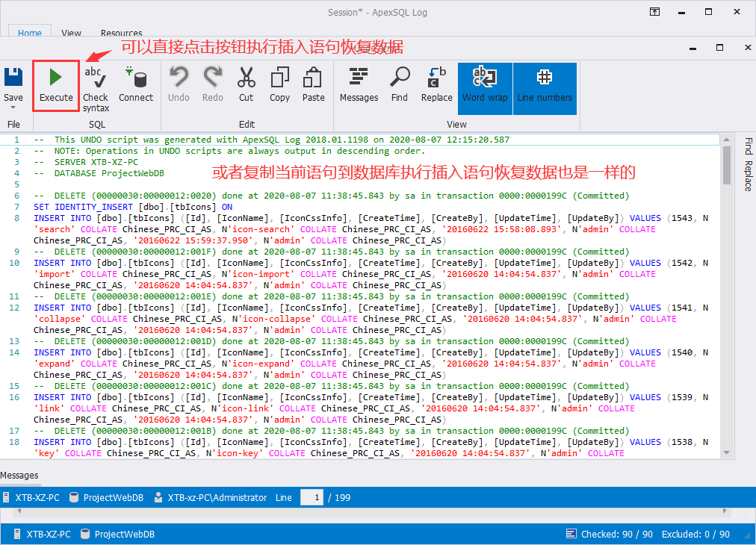Image resolution: width=756 pixels, height=545 pixels.
Task: Open the Save dropdown arrow
Action: [x=13, y=108]
